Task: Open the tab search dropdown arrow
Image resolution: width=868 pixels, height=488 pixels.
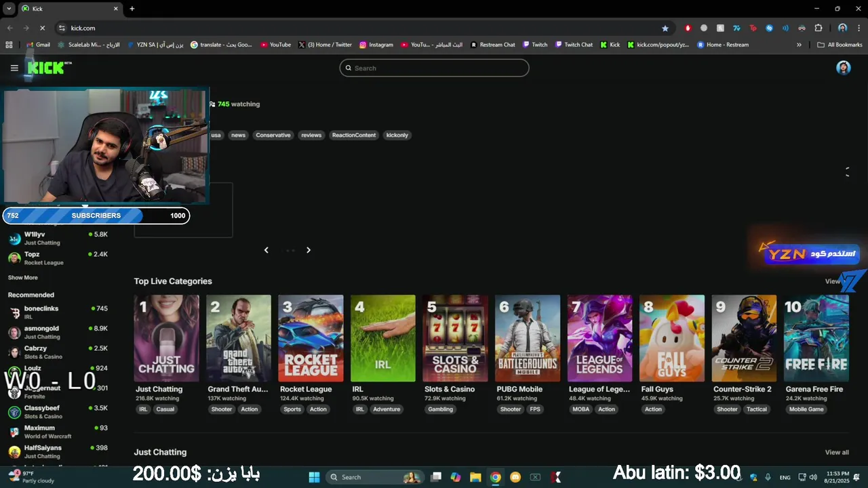Action: pos(9,9)
